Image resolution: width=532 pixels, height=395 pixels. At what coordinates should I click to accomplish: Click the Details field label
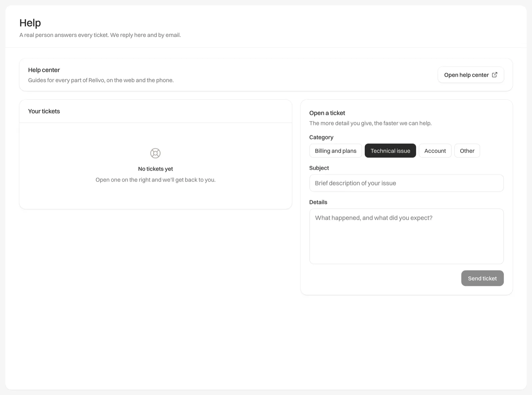tap(318, 202)
